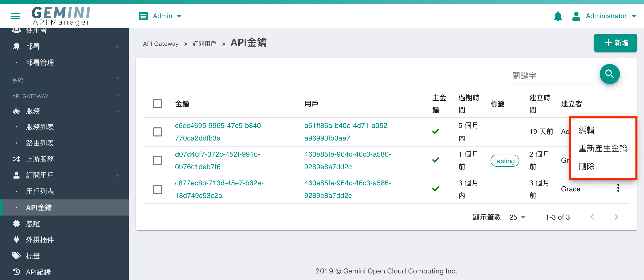
Task: Open user link 460e85fe in d07d46f7 row
Action: [x=348, y=160]
